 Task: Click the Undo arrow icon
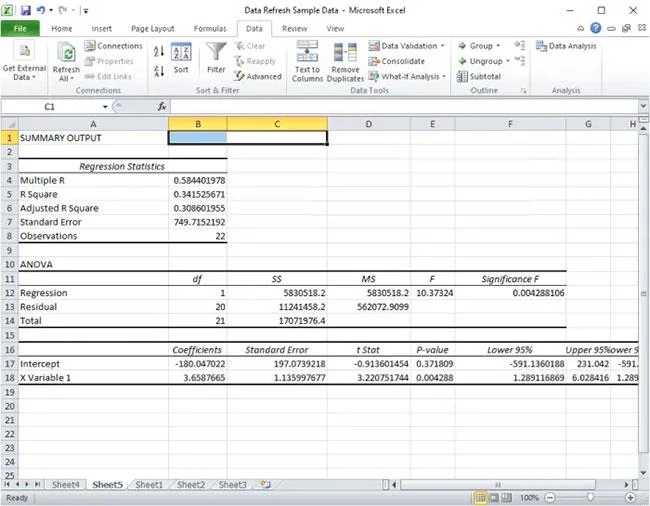click(41, 10)
